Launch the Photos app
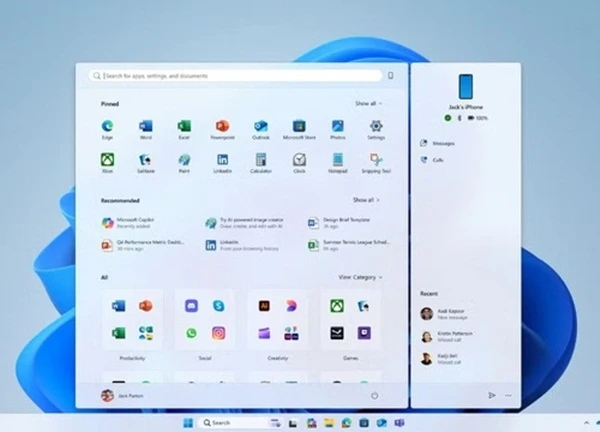The width and height of the screenshot is (600, 432). click(338, 129)
